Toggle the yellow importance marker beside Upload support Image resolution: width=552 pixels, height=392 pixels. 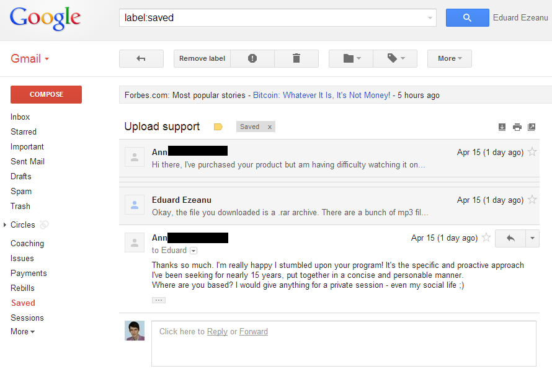[218, 127]
